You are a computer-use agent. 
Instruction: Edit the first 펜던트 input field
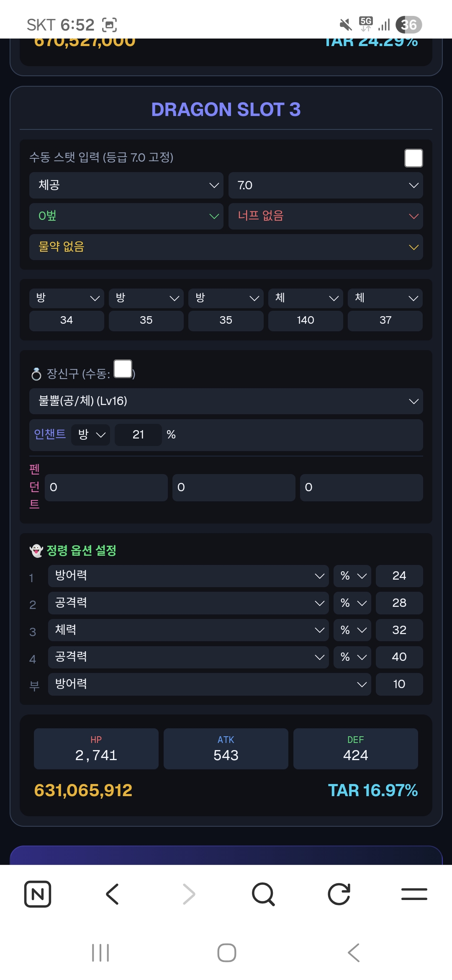[106, 487]
